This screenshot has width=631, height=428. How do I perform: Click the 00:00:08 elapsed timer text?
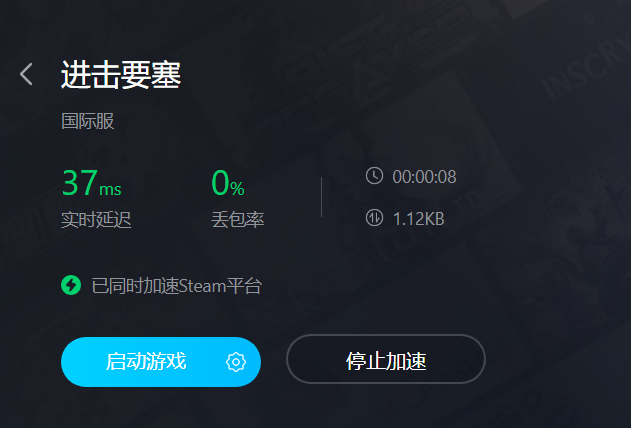pyautogui.click(x=425, y=177)
